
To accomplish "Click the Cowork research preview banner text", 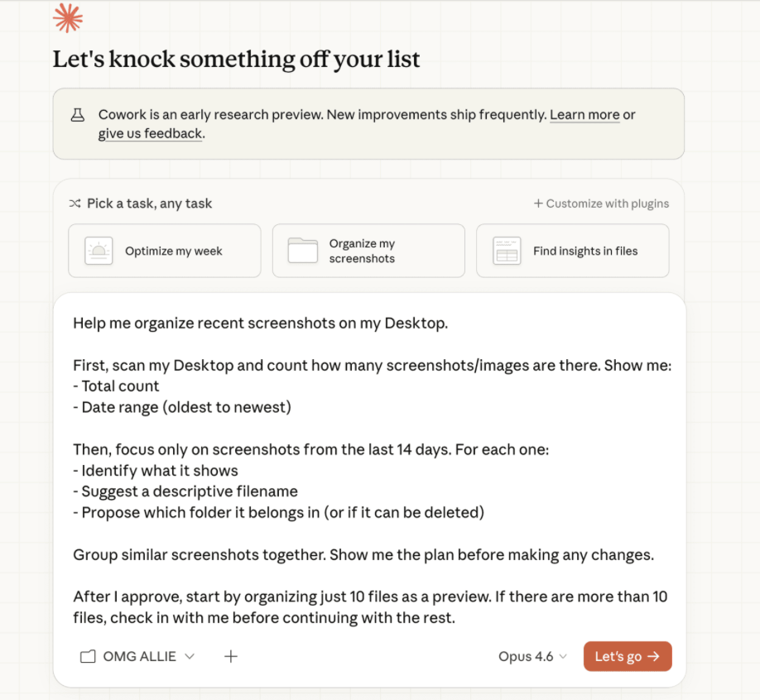I will click(323, 115).
